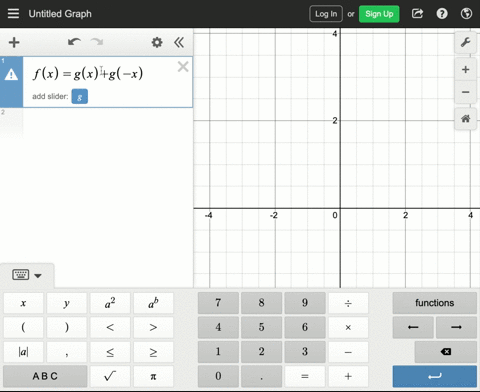Screen dimensions: 480x392
Task: Tap the less than key
Action: tap(110, 327)
